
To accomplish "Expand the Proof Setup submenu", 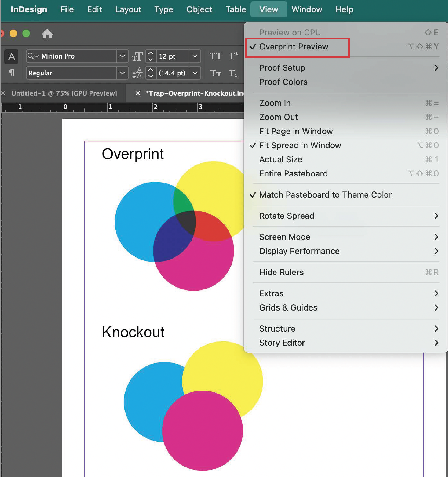I will coord(346,68).
